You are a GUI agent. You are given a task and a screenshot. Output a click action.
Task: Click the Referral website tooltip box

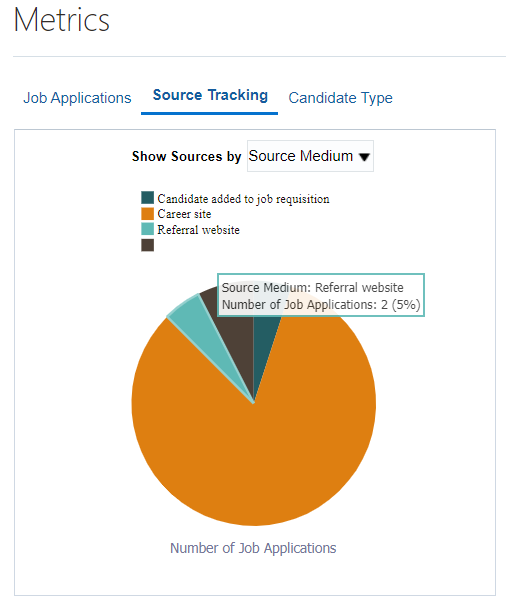click(x=321, y=295)
